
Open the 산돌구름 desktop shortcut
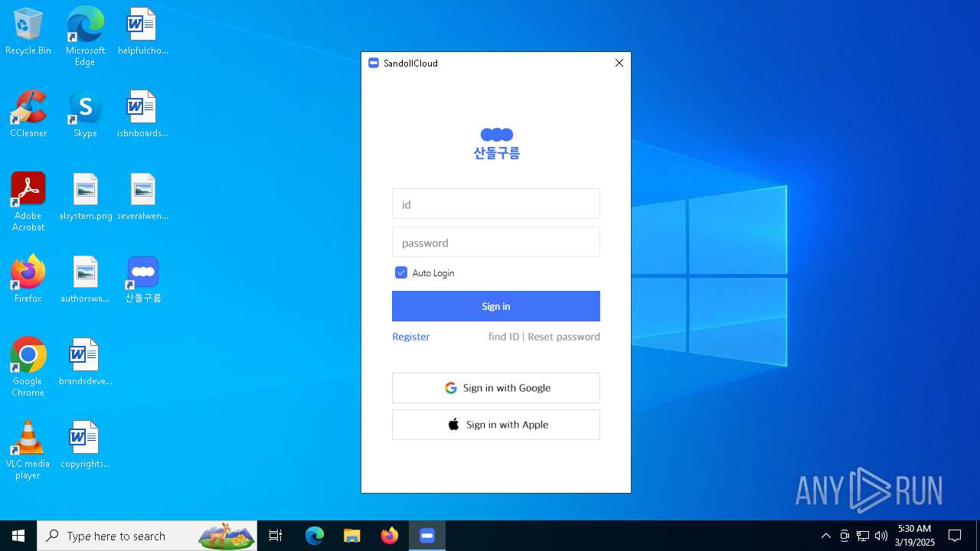(143, 279)
